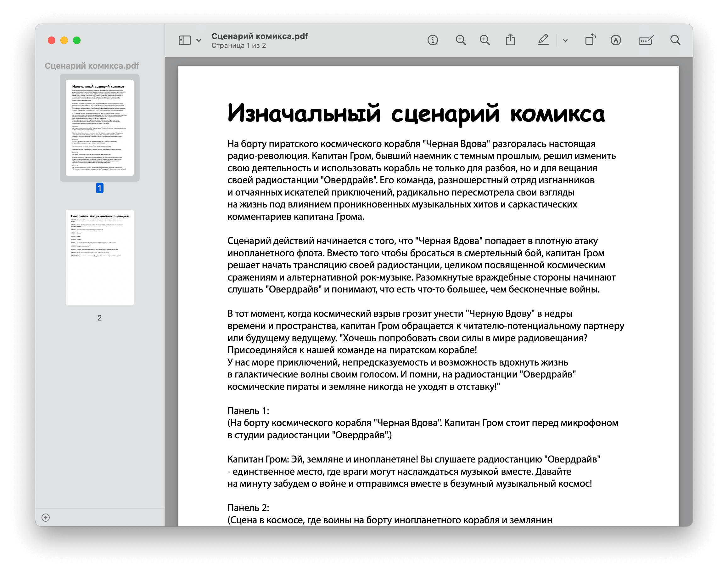Expand the highlight color options arrow
728x573 pixels.
point(565,41)
